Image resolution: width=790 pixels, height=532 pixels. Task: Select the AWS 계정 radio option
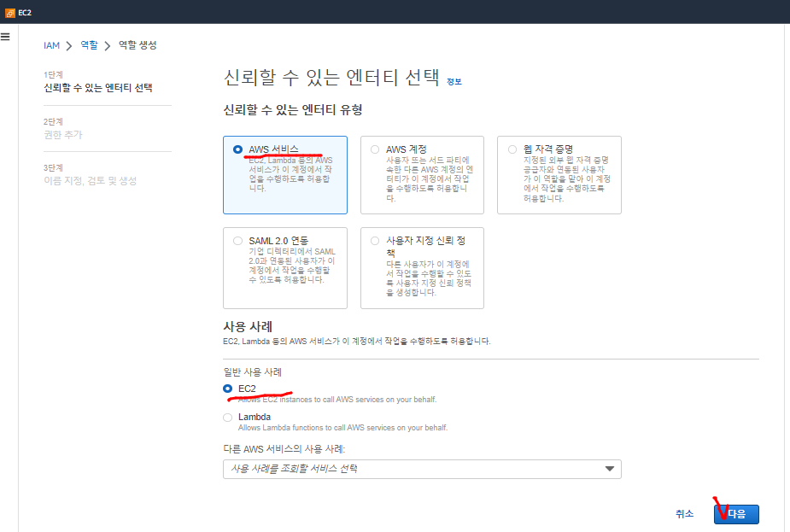click(375, 149)
